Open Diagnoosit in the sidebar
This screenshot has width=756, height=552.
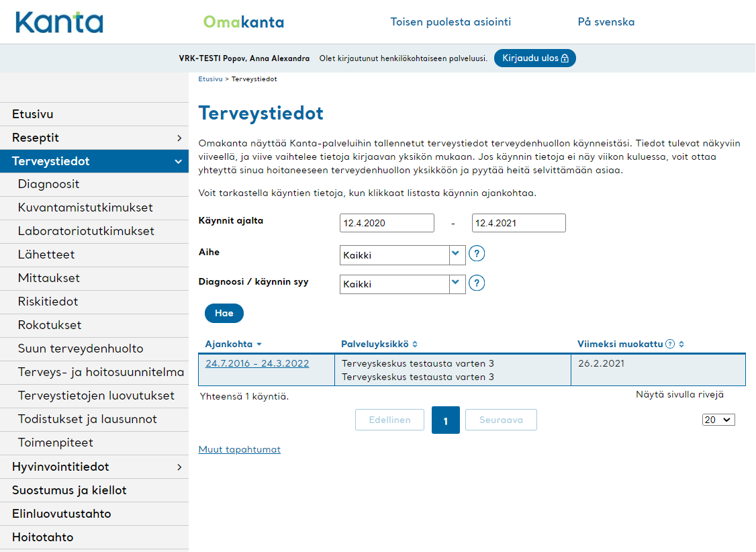point(95,184)
